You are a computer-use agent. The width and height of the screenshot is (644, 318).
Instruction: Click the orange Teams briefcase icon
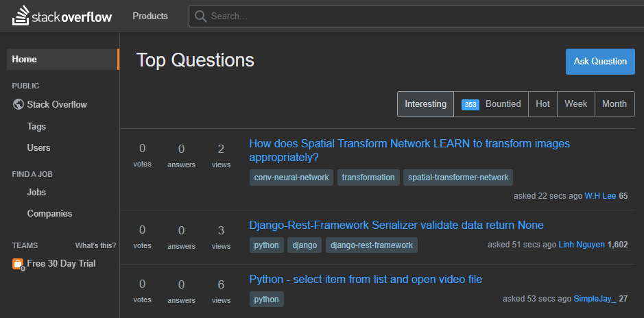tap(18, 264)
